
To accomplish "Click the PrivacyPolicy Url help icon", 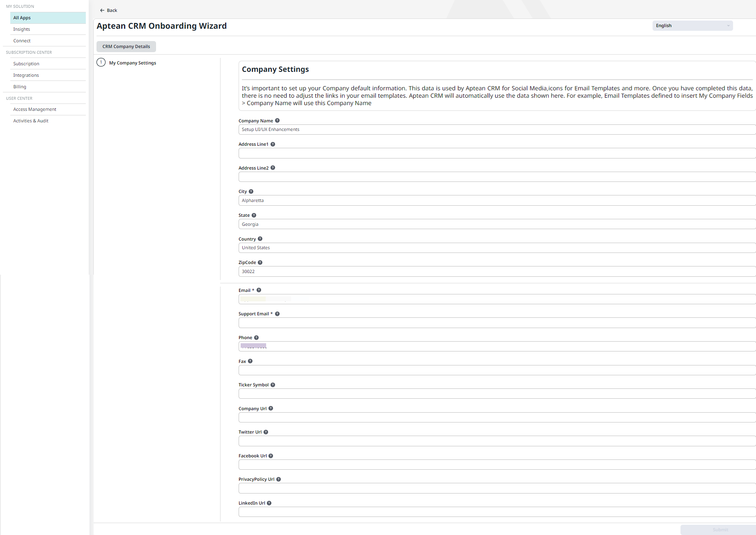I will [278, 479].
